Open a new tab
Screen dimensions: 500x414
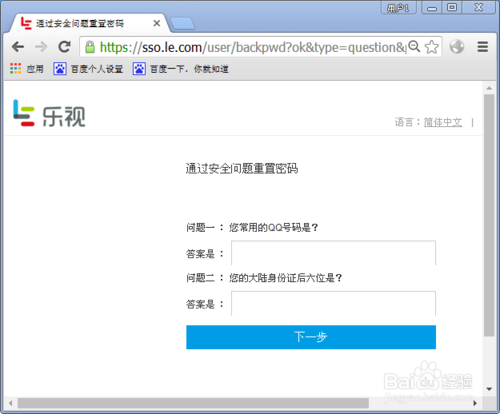coord(182,24)
